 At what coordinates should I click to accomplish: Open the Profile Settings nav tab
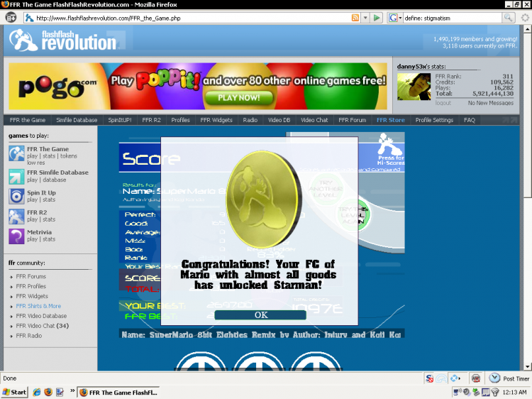(x=434, y=120)
